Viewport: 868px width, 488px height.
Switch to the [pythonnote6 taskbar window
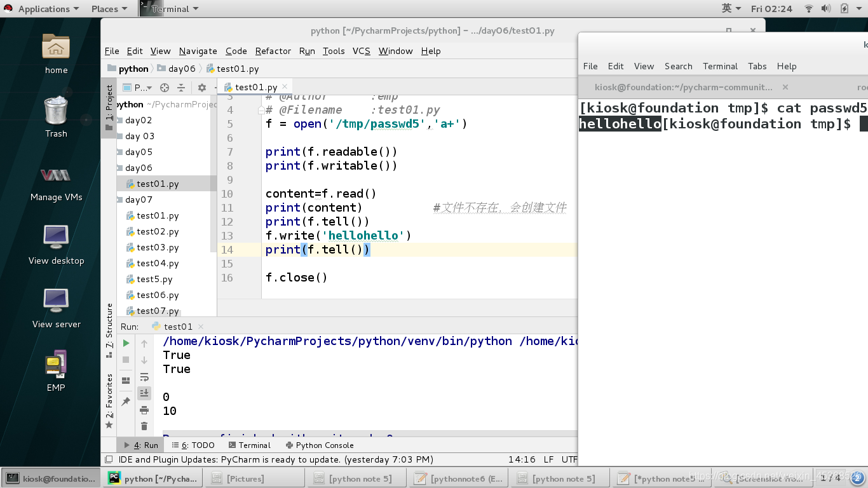point(458,478)
